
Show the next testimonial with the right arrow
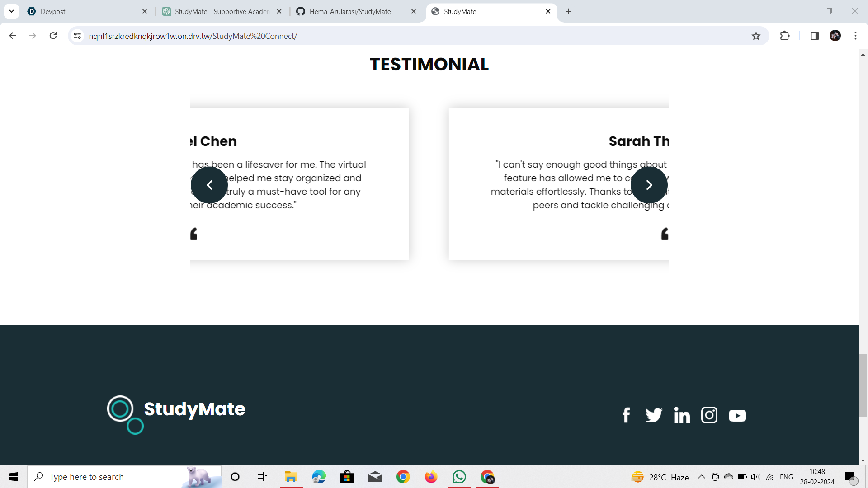(x=649, y=185)
